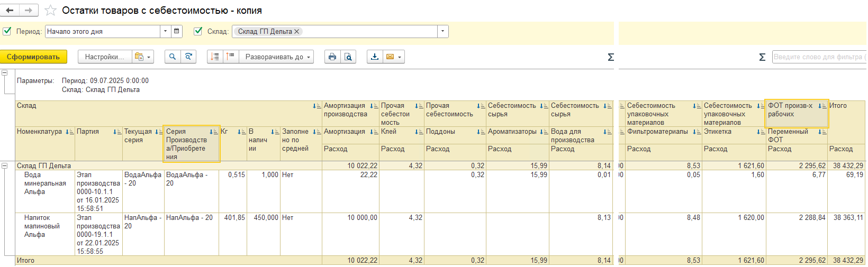The image size is (868, 267).
Task: Open the calendar picker for Период
Action: click(177, 31)
